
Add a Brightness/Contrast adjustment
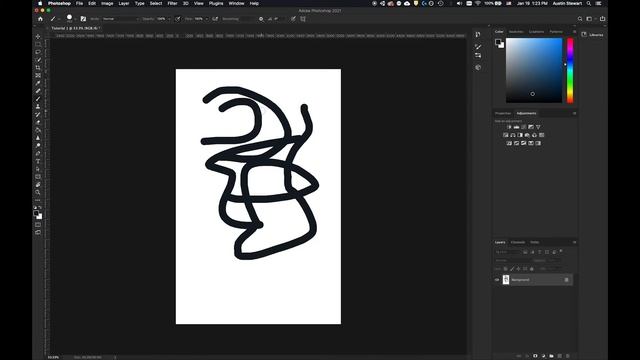[x=509, y=127]
